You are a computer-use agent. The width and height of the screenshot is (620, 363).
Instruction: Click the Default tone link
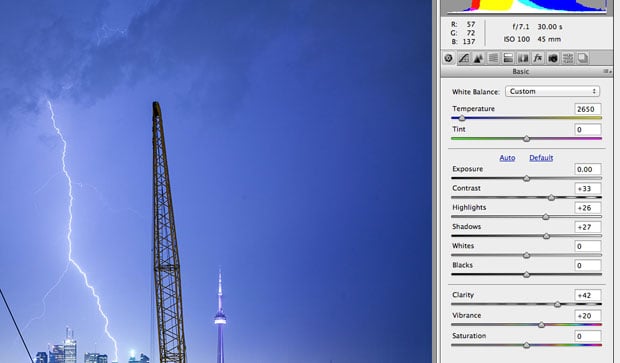pos(541,158)
